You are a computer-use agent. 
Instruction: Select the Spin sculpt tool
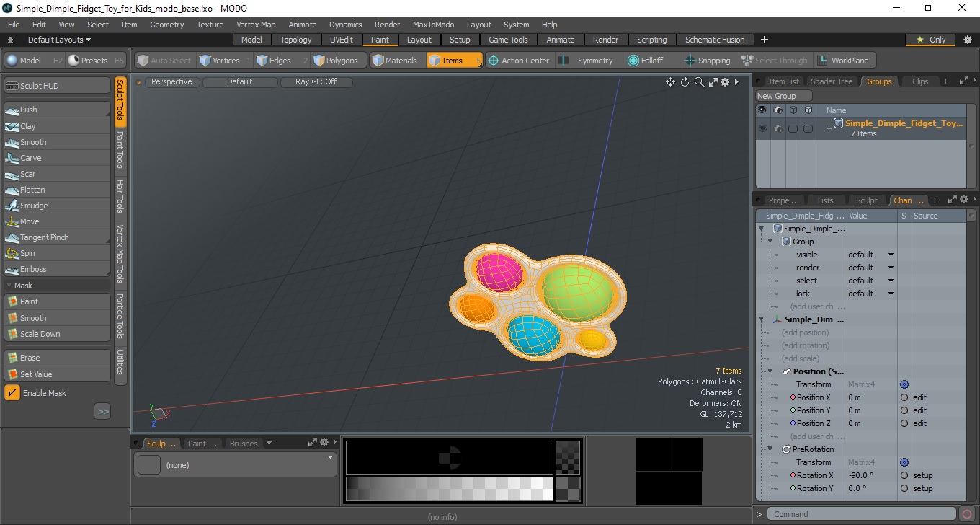[57, 253]
